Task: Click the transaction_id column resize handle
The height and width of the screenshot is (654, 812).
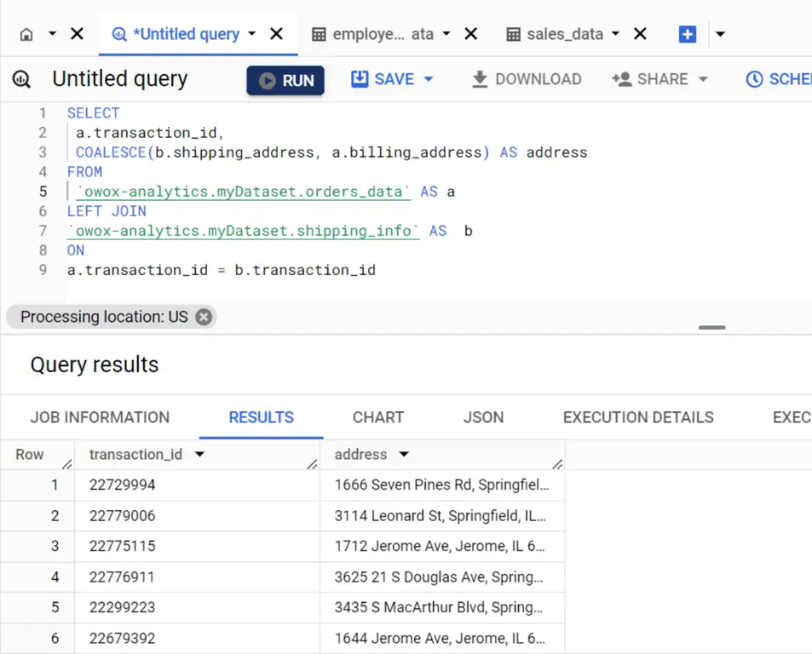Action: pyautogui.click(x=312, y=464)
